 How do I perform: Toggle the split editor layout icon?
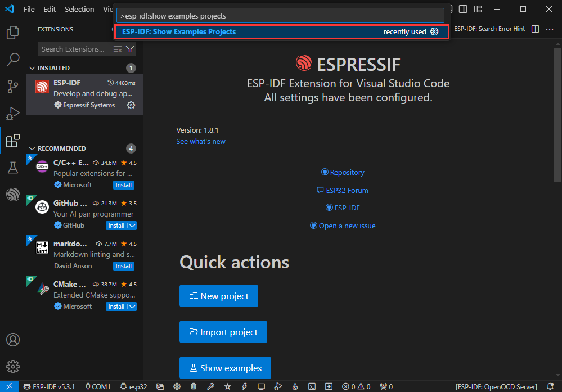point(535,29)
